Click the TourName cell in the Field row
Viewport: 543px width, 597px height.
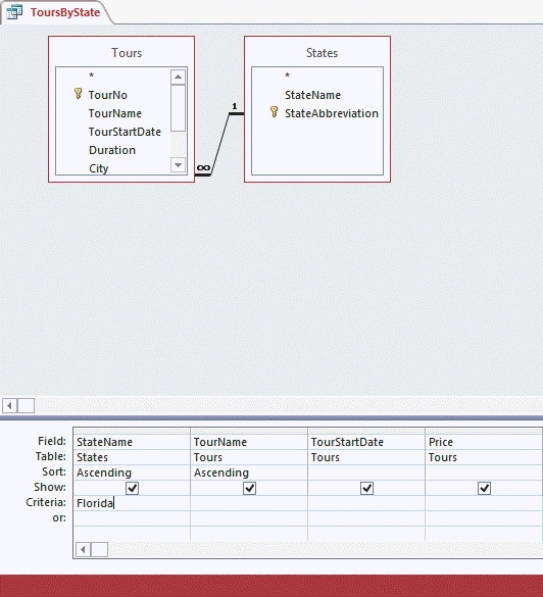click(249, 442)
